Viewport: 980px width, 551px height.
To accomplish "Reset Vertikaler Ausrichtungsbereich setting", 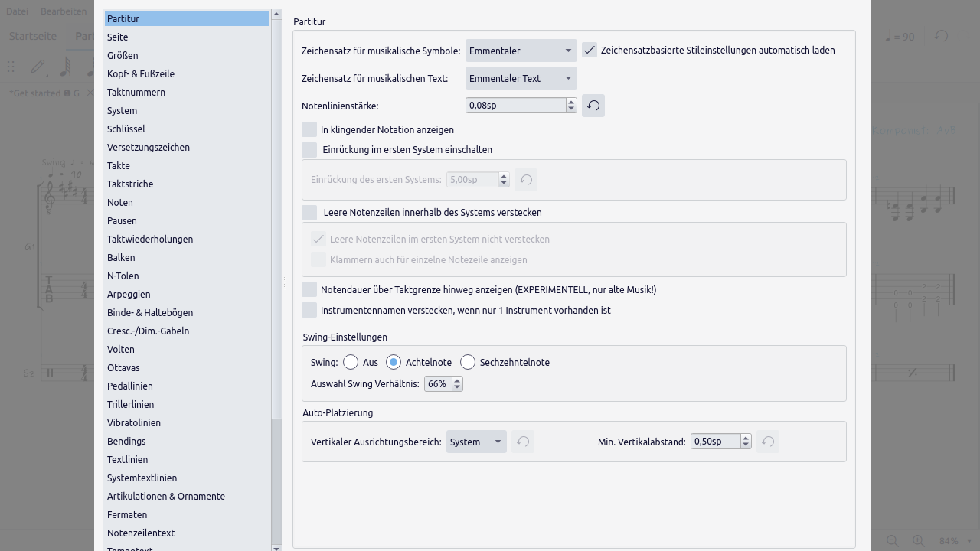I will [523, 442].
